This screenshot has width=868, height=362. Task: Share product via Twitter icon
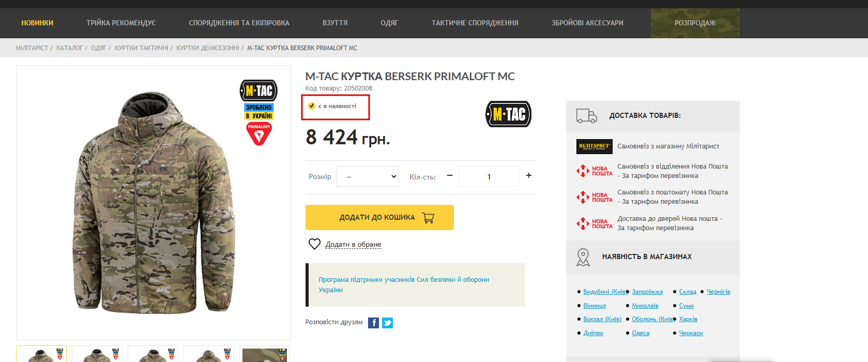(x=387, y=323)
